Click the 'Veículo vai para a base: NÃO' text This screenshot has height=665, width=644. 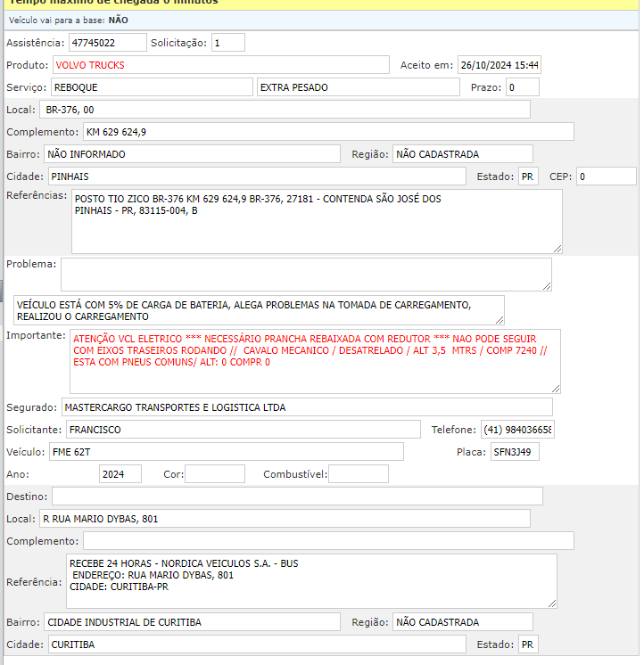tap(69, 20)
